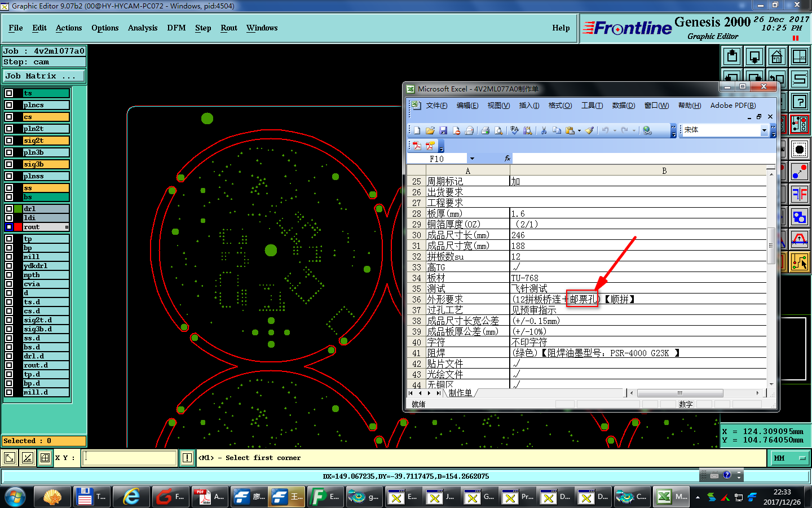This screenshot has width=812, height=508.
Task: Select the orange net selection cursor tool
Action: 800,262
